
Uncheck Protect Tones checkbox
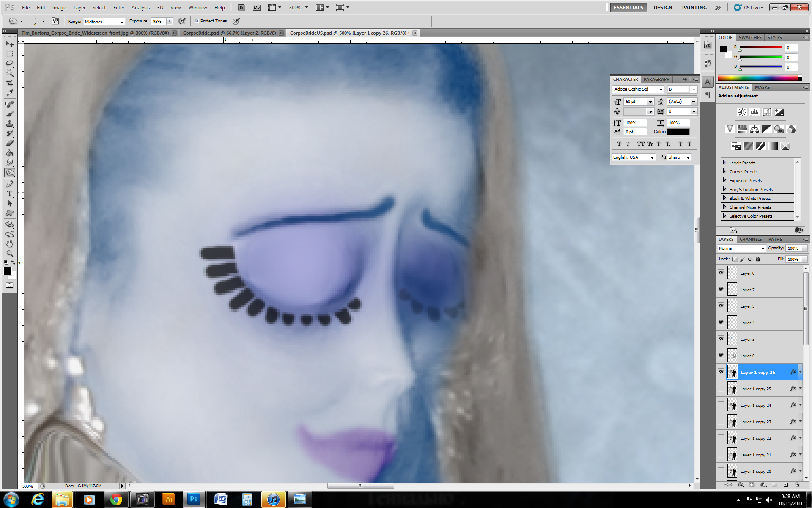197,21
